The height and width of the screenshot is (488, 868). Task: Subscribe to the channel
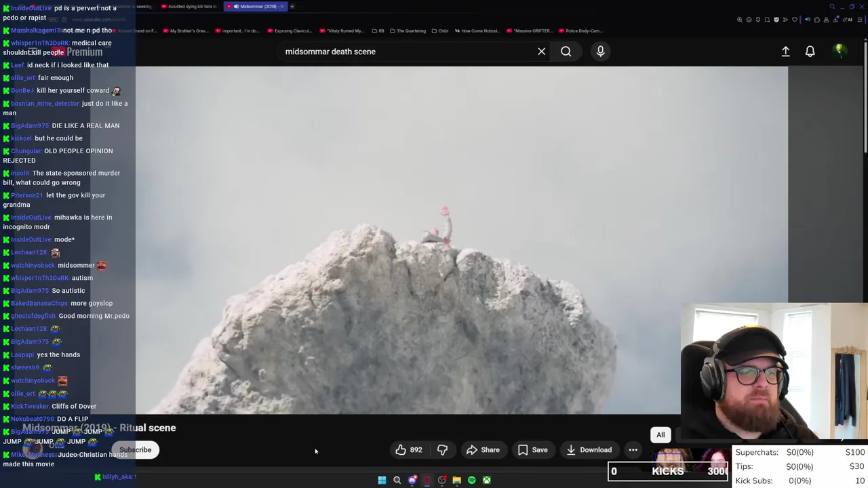136,450
